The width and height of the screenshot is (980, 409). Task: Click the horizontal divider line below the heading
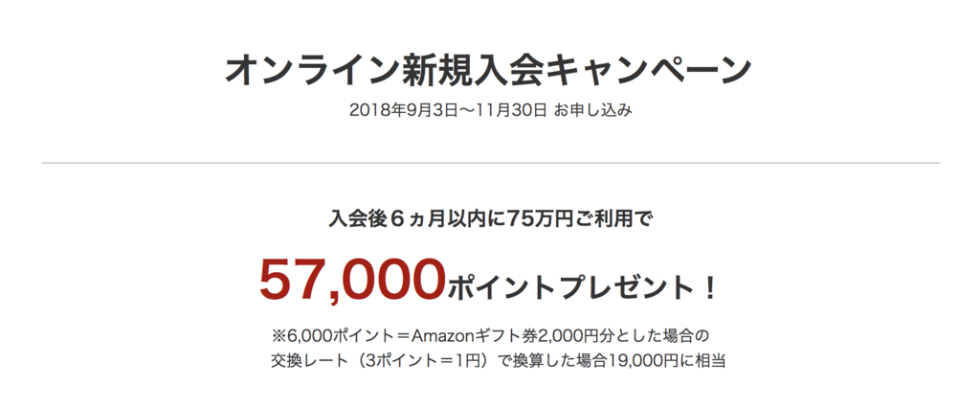click(x=491, y=163)
